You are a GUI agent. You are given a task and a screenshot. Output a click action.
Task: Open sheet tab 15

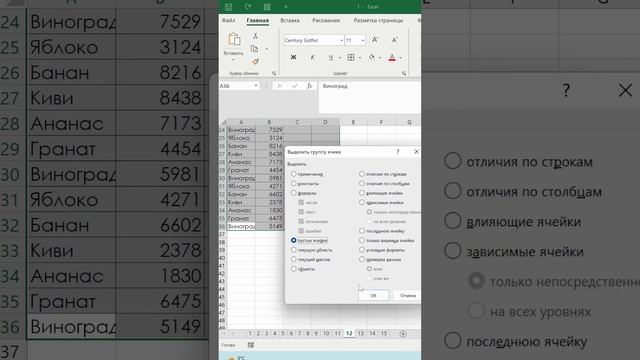pyautogui.click(x=384, y=333)
